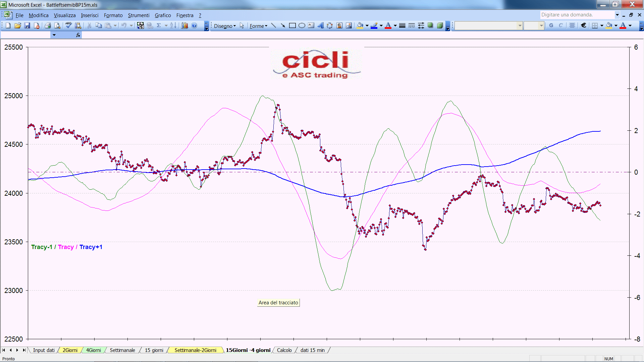Toggle center text alignment
This screenshot has height=362, width=644.
click(572, 25)
